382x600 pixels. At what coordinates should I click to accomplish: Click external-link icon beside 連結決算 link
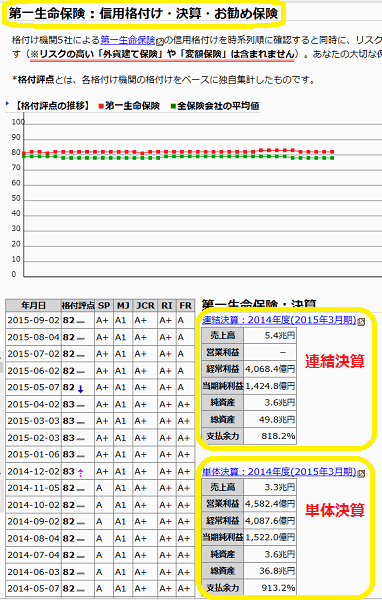click(361, 322)
